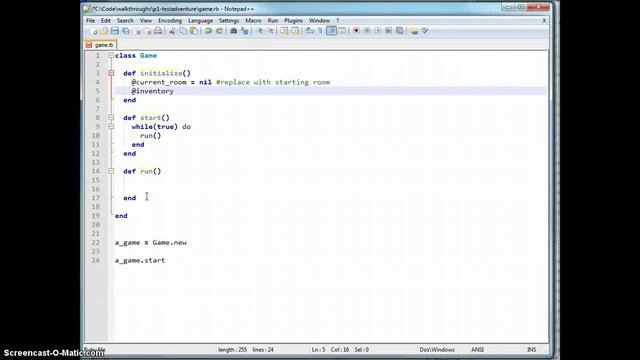Click the INS status bar indicator
Screen dimensions: 640x360
pyautogui.click(x=531, y=350)
